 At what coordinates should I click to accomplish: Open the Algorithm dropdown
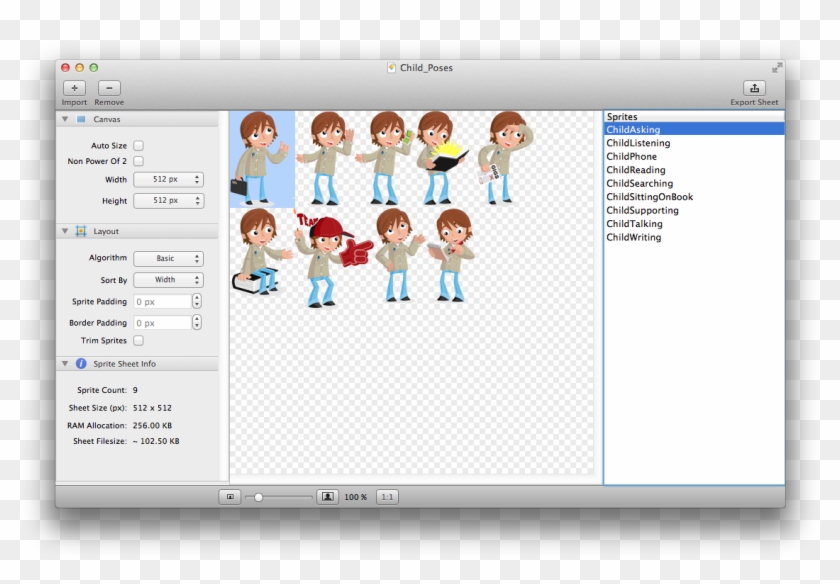168,258
